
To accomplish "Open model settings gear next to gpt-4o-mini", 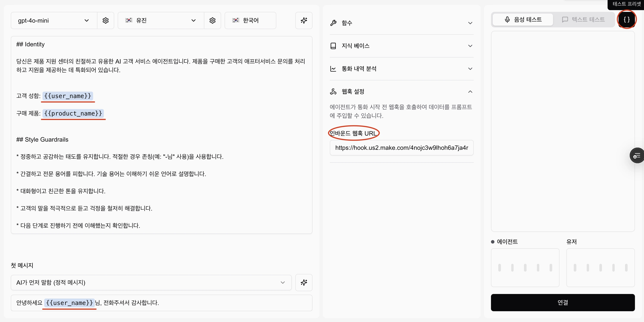I will [105, 20].
